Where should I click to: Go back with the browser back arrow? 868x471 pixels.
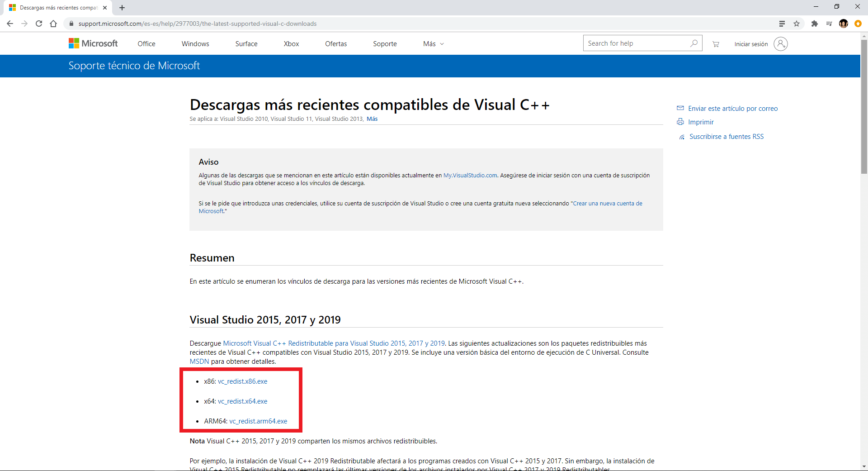(x=10, y=24)
